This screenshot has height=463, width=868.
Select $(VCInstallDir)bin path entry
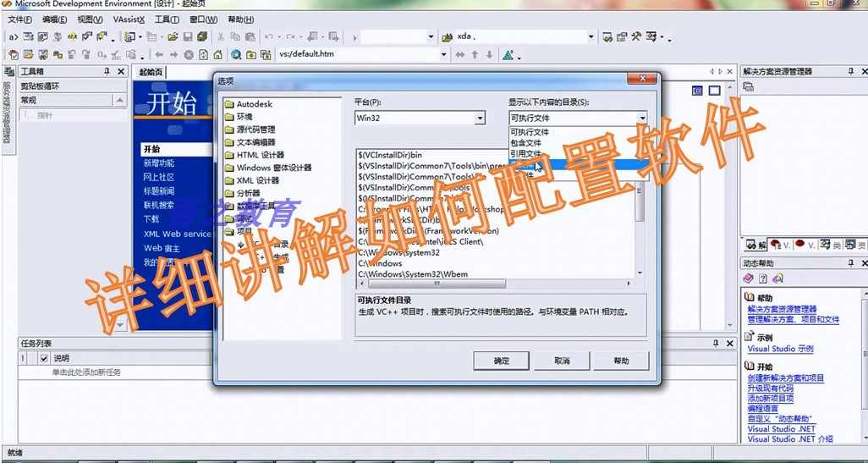(x=390, y=155)
